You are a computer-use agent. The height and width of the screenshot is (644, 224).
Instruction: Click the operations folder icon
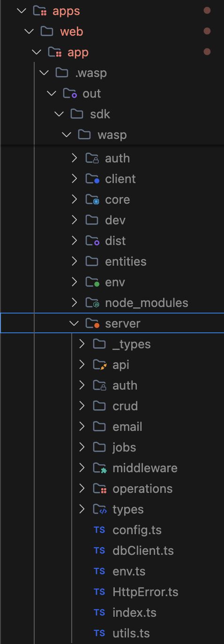(x=100, y=489)
